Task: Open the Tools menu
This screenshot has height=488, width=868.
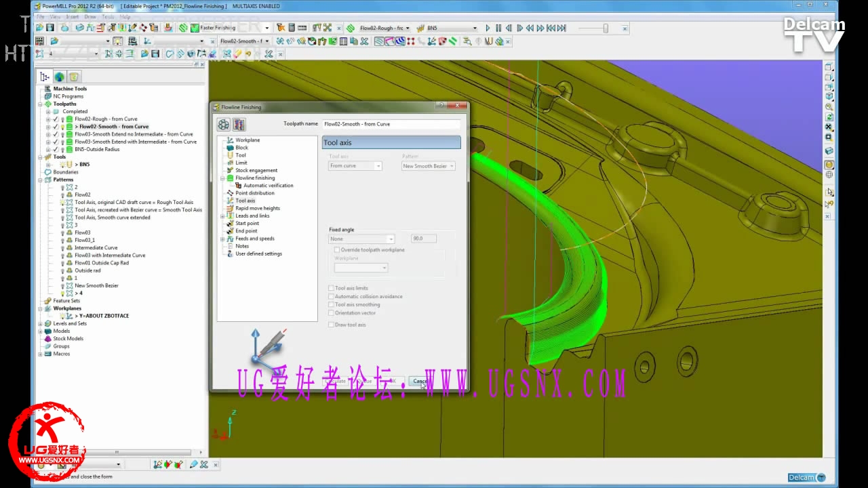Action: click(x=108, y=16)
